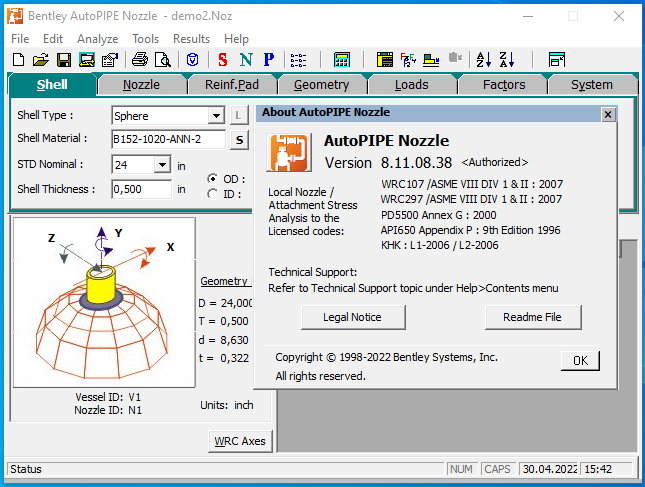Click the app icon in the title bar
This screenshot has height=487, width=645.
(x=15, y=16)
